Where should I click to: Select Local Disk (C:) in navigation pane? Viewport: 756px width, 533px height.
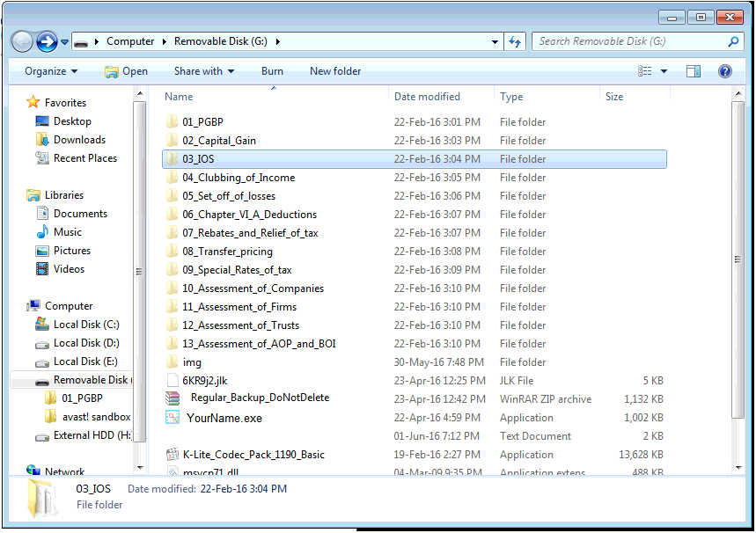[86, 325]
